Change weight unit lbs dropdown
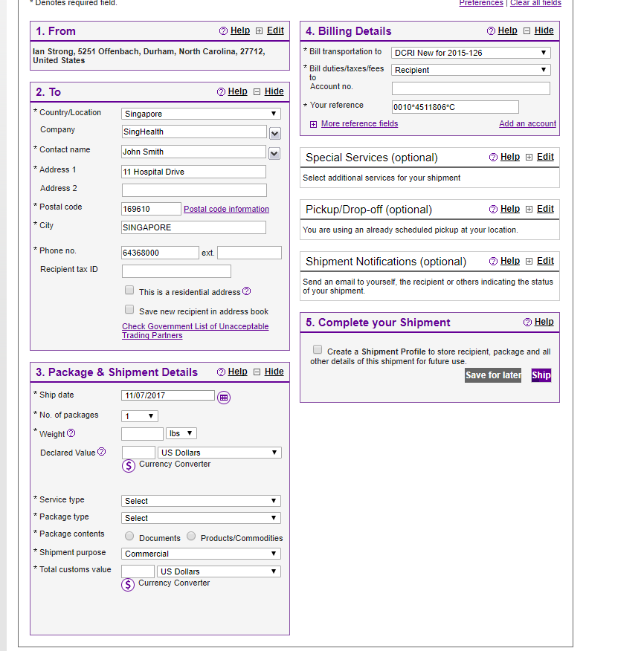The image size is (644, 651). tap(181, 433)
